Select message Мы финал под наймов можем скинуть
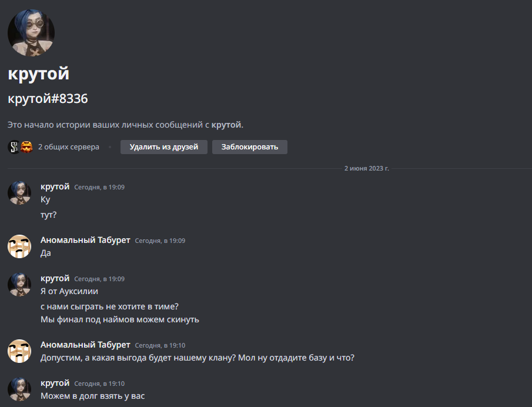The width and height of the screenshot is (532, 407). (x=120, y=319)
